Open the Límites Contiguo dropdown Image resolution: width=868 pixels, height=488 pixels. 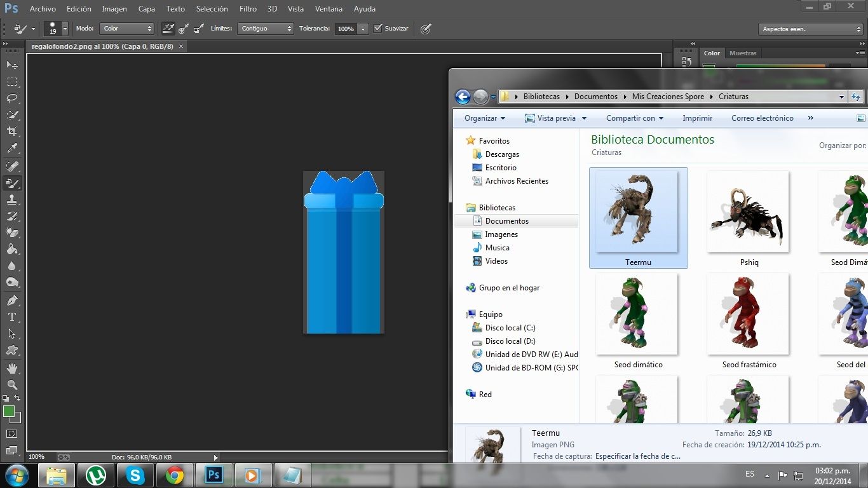pyautogui.click(x=266, y=29)
